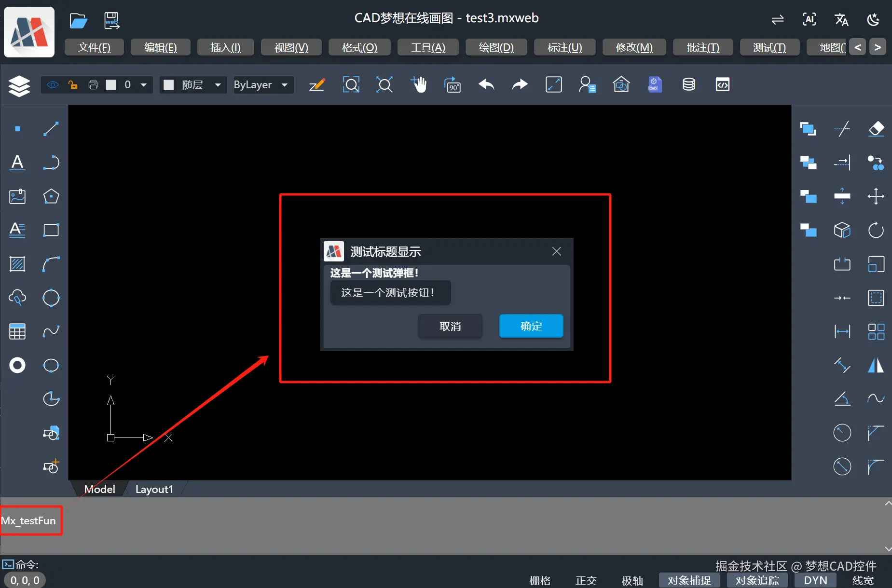This screenshot has width=892, height=588.
Task: Toggle 极轴 polar tracking
Action: 632,580
